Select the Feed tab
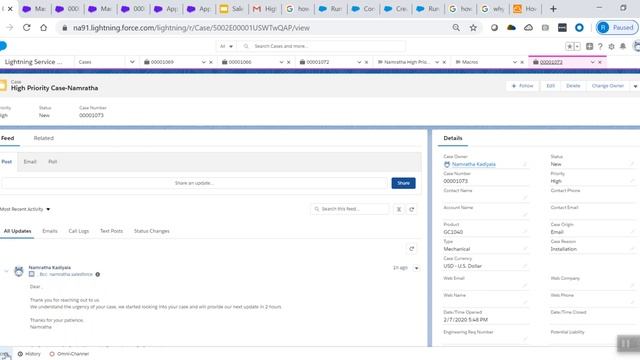640x360 pixels. point(7,138)
